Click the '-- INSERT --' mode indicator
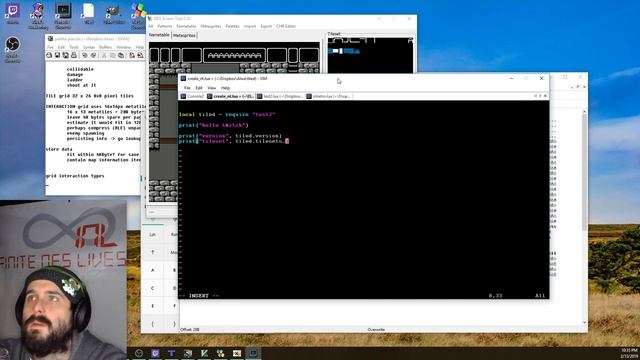This screenshot has height=360, width=640. (x=199, y=296)
